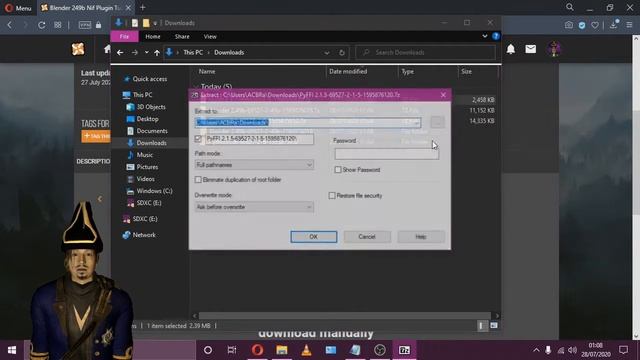Image resolution: width=640 pixels, height=360 pixels.
Task: Go up one folder level in Explorer
Action: coord(157,53)
